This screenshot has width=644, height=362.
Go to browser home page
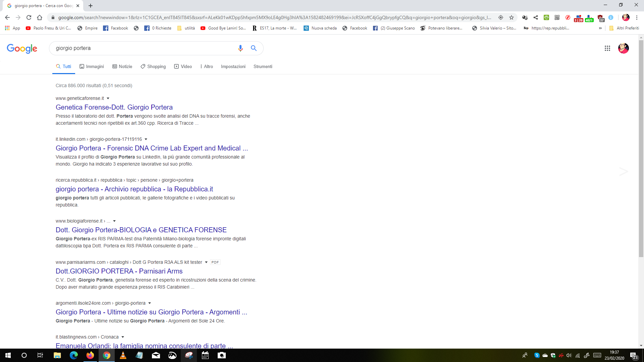[x=40, y=17]
